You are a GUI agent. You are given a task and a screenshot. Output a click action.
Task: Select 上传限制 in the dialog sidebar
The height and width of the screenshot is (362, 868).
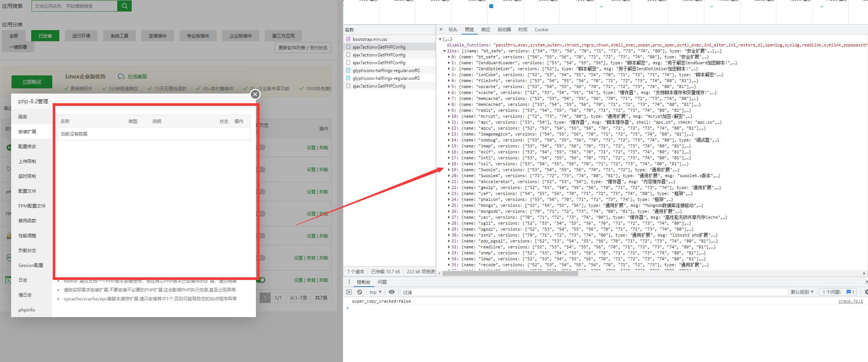[x=32, y=161]
